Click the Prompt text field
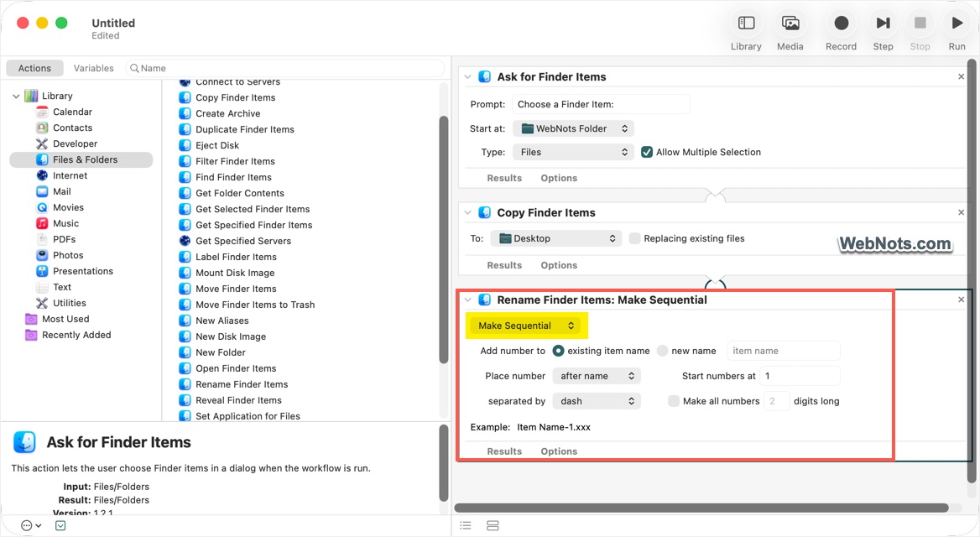This screenshot has height=537, width=980. coord(601,104)
